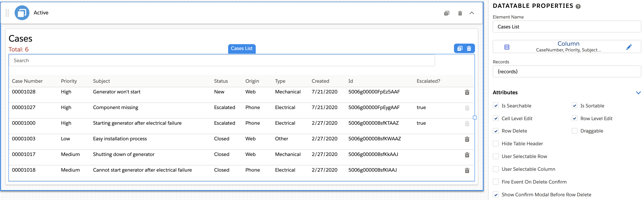Sort by Type column header
The width and height of the screenshot is (644, 200).
(280, 81)
